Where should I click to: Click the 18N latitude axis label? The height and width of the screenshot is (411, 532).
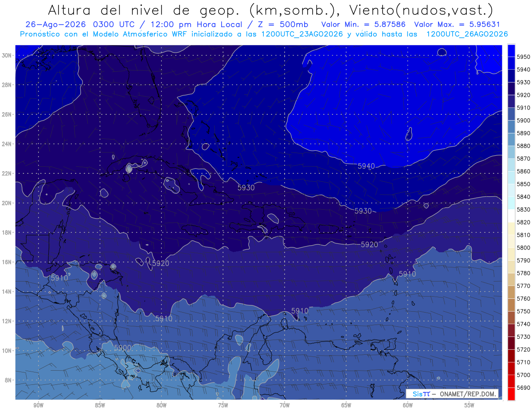point(6,232)
